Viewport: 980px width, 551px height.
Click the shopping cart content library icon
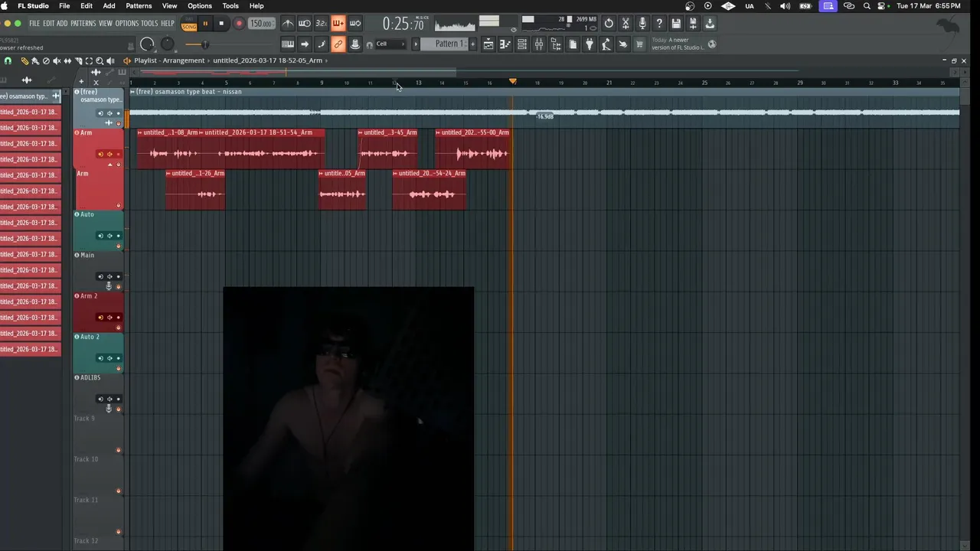pos(639,44)
